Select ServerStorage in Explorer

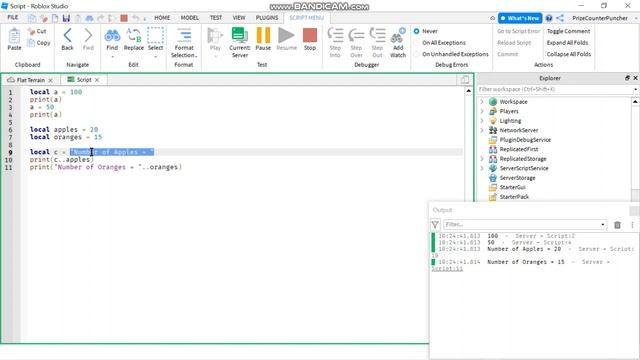pos(517,178)
